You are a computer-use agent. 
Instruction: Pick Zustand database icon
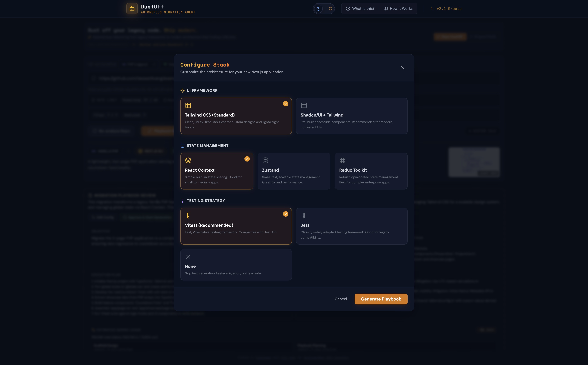pos(265,161)
